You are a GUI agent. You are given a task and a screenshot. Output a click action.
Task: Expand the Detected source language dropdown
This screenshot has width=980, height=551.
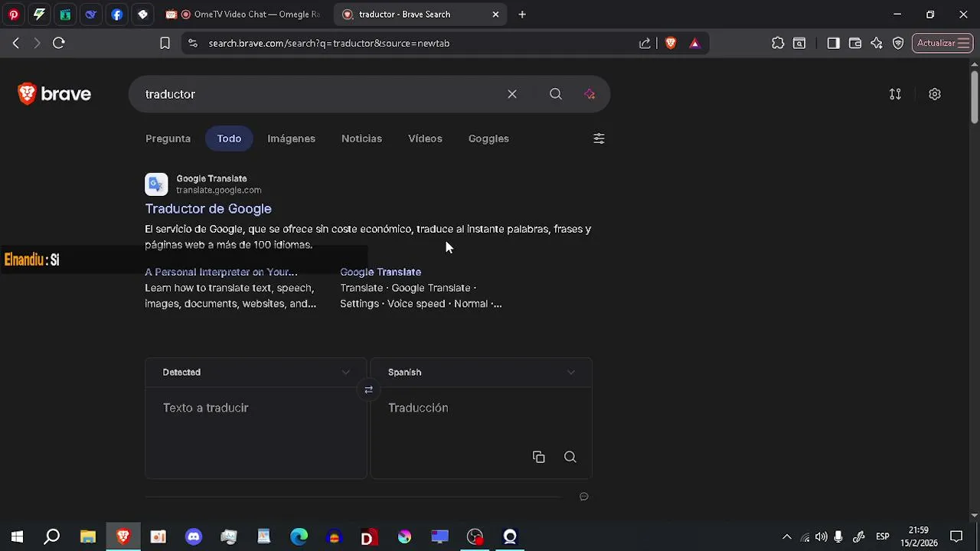256,372
